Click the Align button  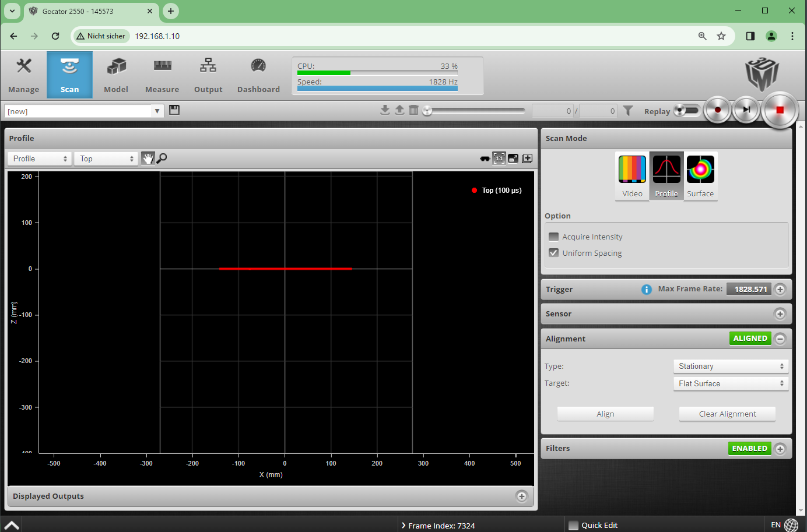coord(605,414)
